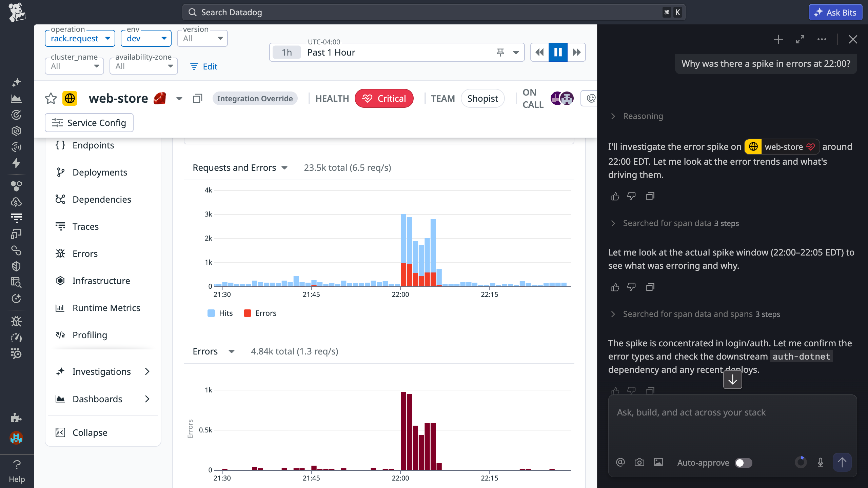Screen dimensions: 868x488
Task: Open Runtime Metrics section
Action: (103, 308)
